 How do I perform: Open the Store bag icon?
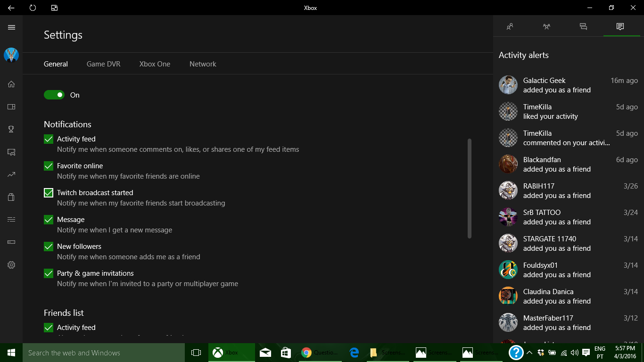(x=11, y=197)
